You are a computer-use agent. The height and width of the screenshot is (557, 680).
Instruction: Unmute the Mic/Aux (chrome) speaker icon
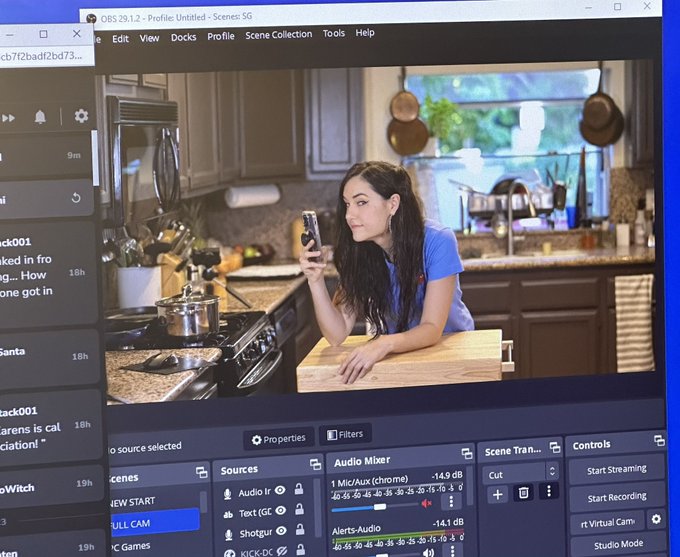click(x=426, y=503)
